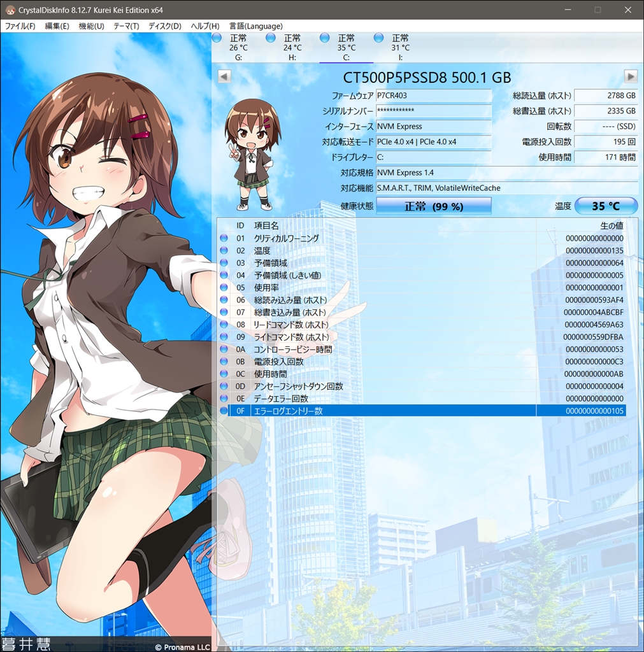Minimize the CrystalDiskInfo window

click(x=568, y=10)
